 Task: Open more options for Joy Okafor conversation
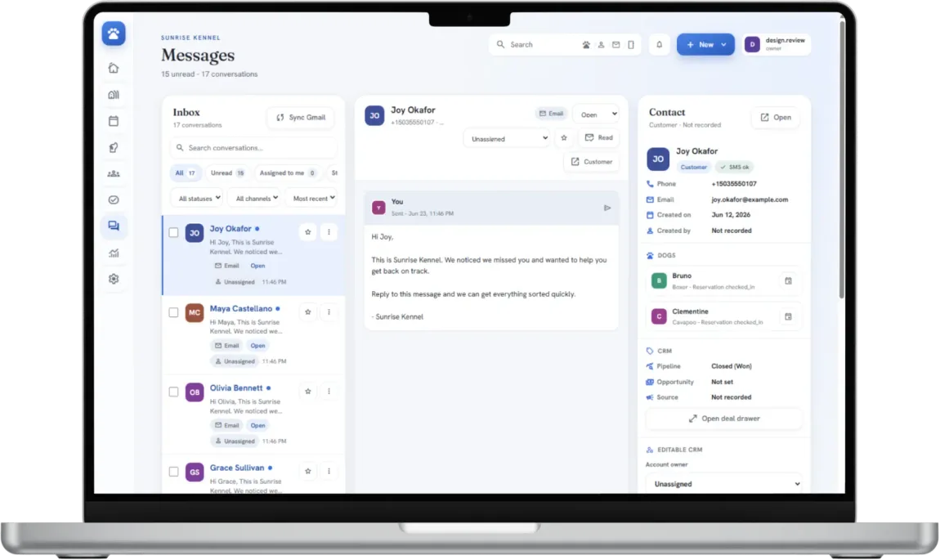329,232
